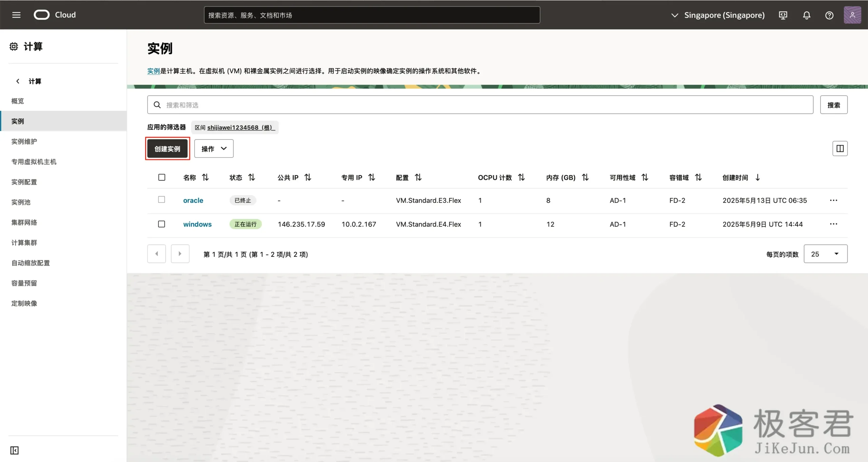868x462 pixels.
Task: Open 概览 in the sidebar
Action: coord(18,101)
